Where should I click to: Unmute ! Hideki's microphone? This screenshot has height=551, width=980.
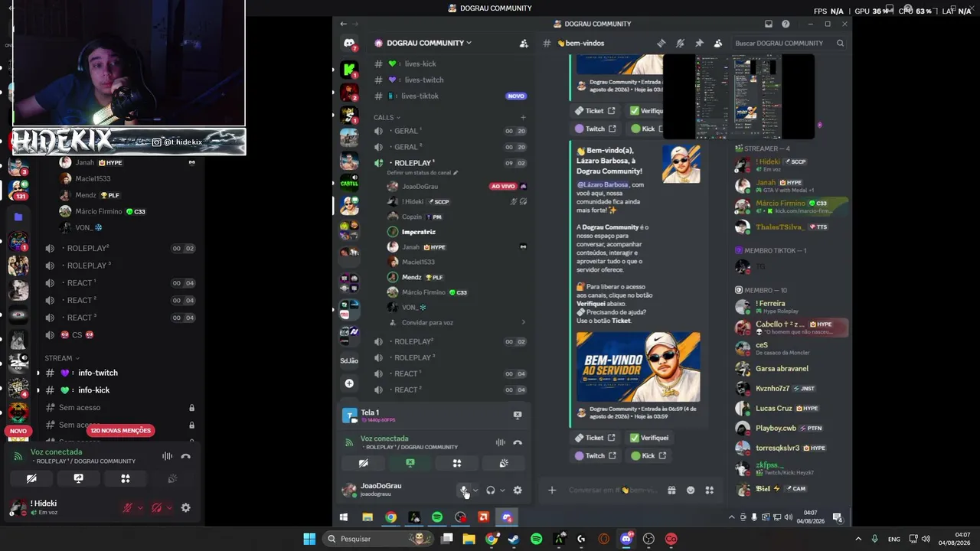128,507
